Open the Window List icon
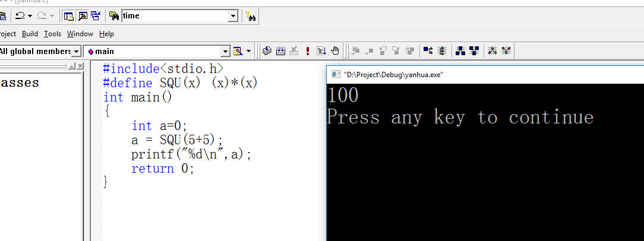 [x=96, y=16]
